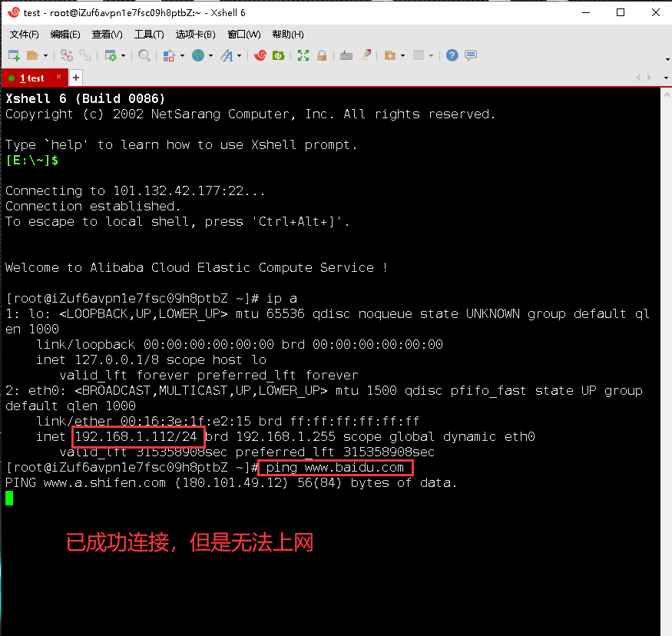Open the 编辑(E) menu
672x636 pixels.
point(65,35)
